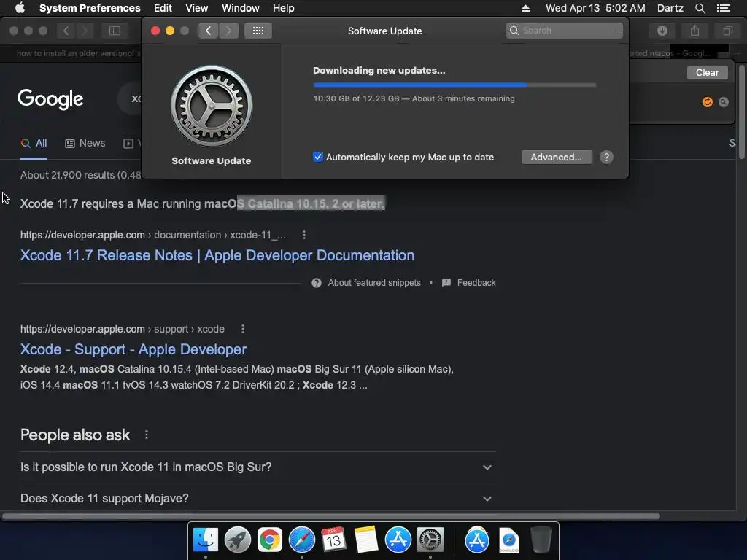Screen dimensions: 747x560
Task: Toggle Automatically keep my Mac up to date
Action: pos(318,157)
